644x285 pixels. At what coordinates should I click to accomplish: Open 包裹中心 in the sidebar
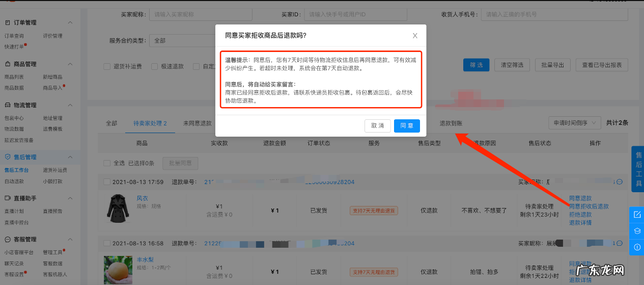pyautogui.click(x=14, y=118)
